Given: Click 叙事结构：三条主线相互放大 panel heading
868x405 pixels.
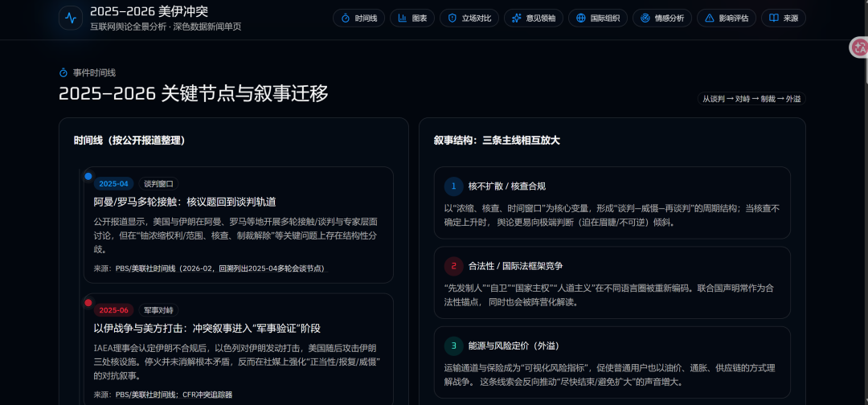Looking at the screenshot, I should [497, 141].
